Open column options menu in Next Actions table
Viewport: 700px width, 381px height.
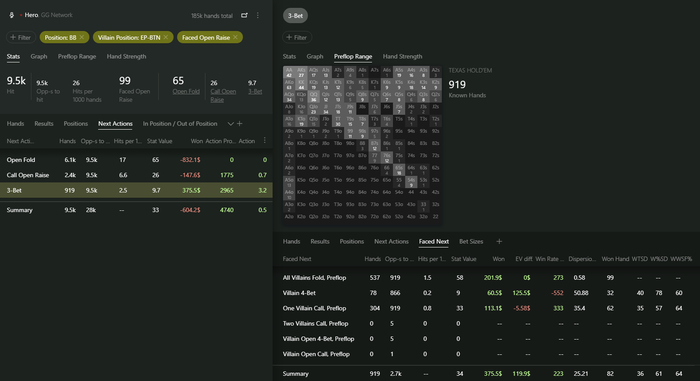(265, 141)
